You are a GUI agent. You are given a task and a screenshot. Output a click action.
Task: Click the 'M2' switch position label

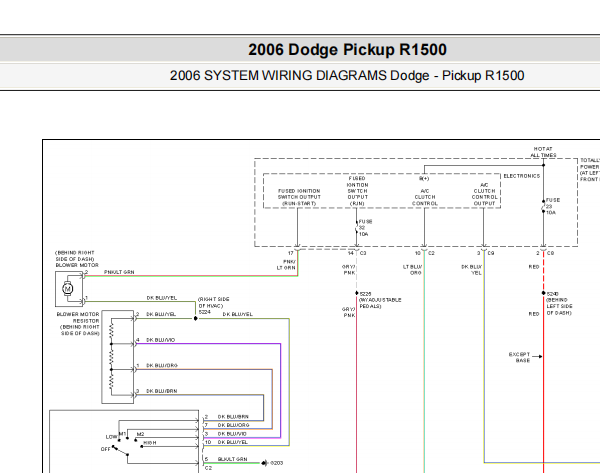point(140,434)
